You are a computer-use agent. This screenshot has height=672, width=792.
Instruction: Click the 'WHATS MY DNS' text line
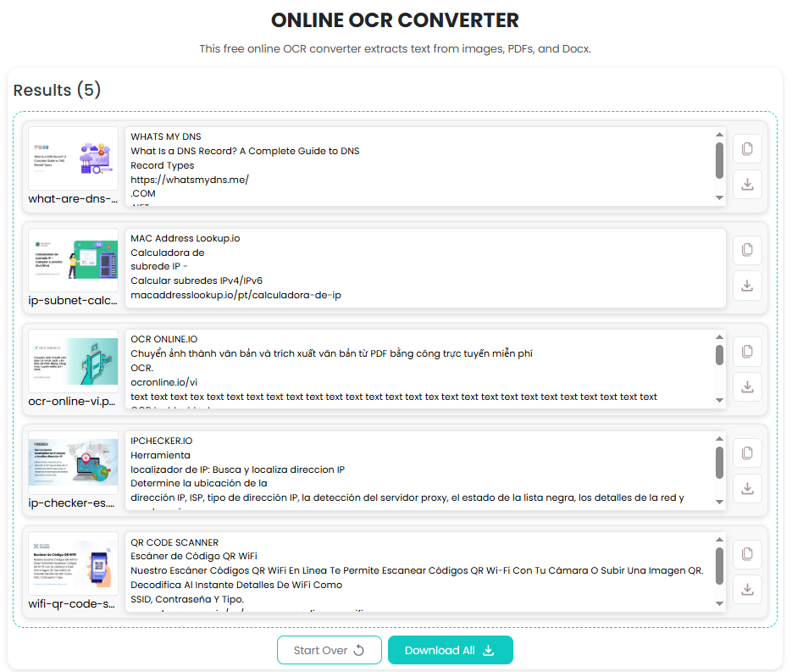tap(166, 136)
